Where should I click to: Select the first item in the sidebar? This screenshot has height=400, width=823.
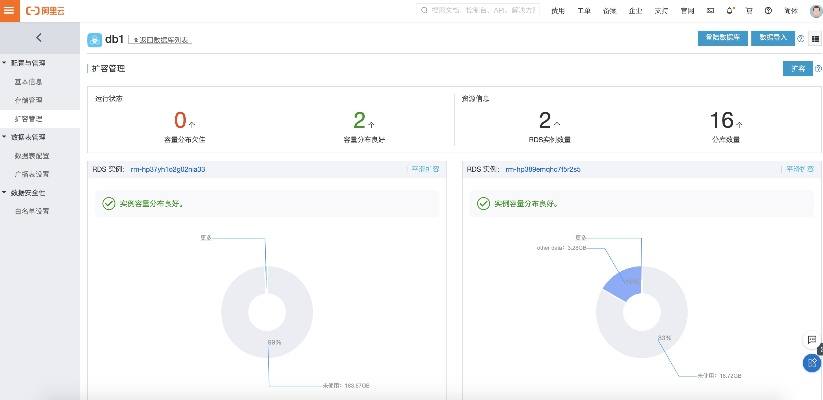[x=28, y=81]
